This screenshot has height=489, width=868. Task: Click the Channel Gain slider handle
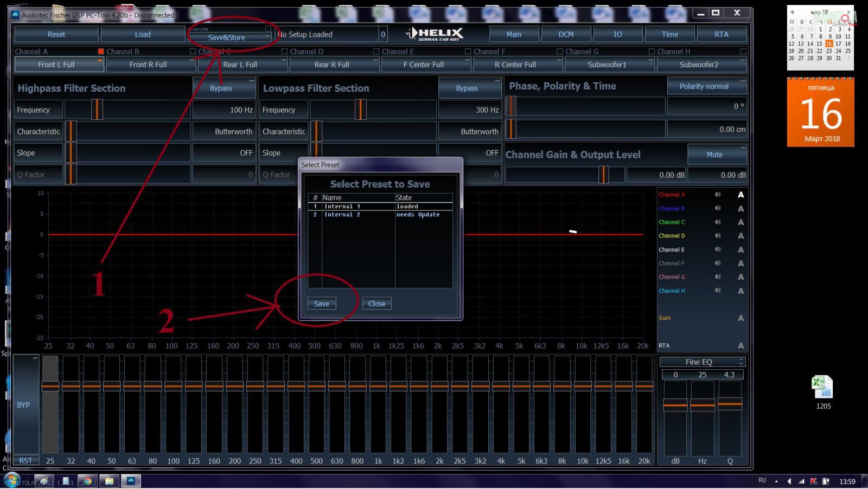603,175
